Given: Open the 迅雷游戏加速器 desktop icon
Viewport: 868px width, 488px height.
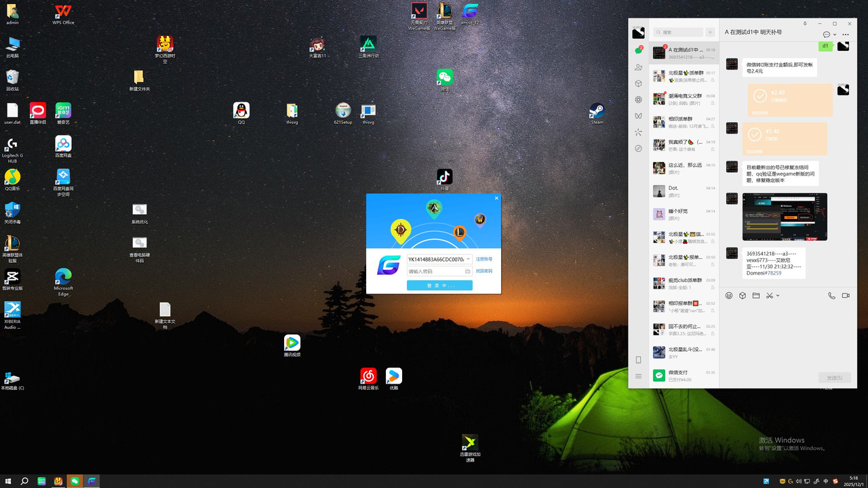Looking at the screenshot, I should click(x=470, y=448).
